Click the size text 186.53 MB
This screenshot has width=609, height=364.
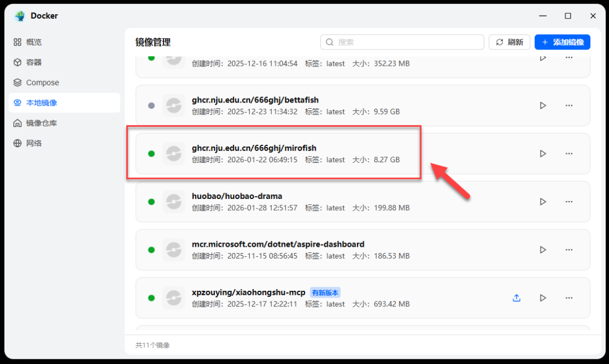tap(391, 256)
